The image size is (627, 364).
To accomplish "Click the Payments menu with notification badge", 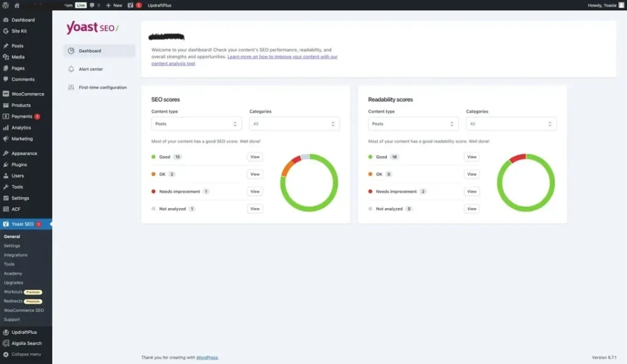I will [22, 116].
